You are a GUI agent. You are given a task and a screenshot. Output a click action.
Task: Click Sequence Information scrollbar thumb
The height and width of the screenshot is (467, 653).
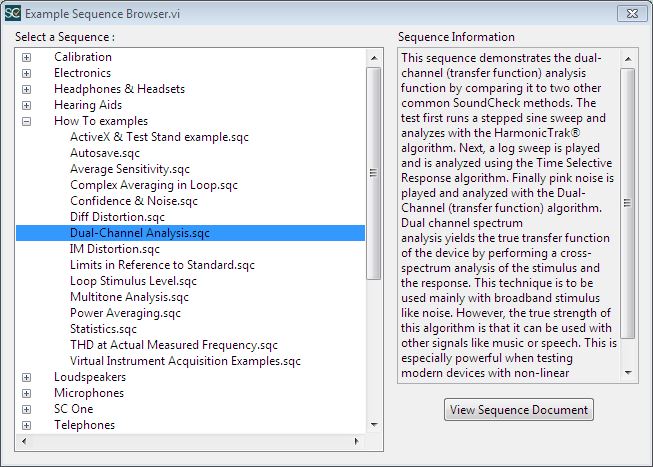click(x=628, y=203)
